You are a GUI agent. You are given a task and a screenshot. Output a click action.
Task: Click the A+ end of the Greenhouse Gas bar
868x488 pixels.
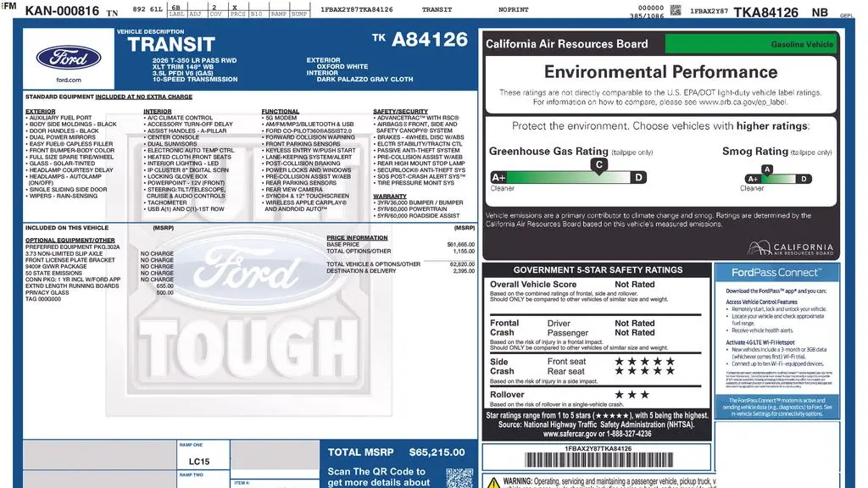pos(498,178)
